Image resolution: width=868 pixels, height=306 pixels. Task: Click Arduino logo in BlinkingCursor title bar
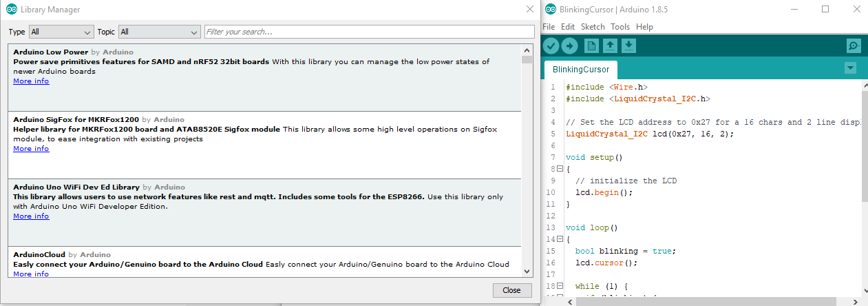tap(550, 10)
